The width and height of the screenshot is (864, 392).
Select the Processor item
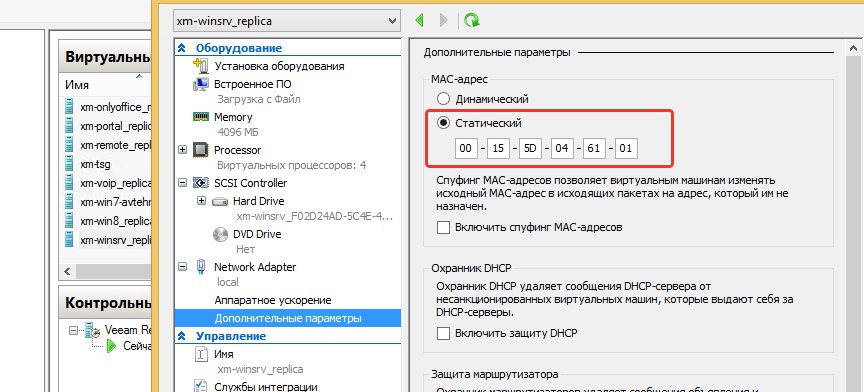click(x=237, y=150)
